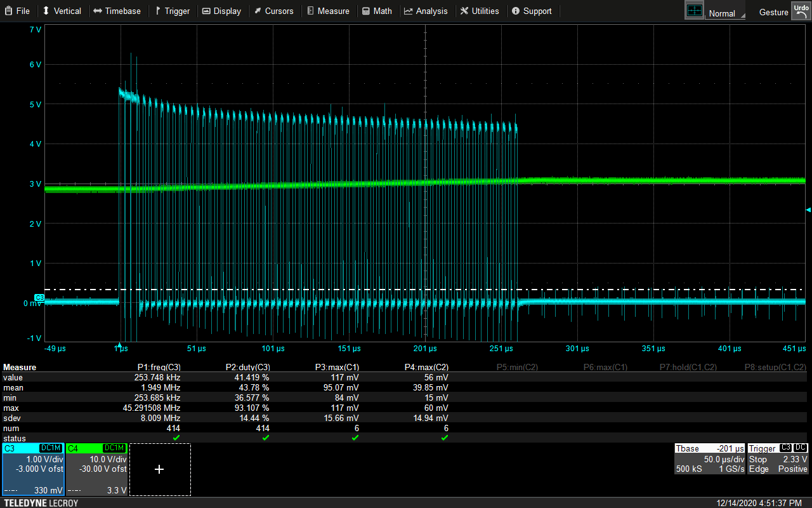Image resolution: width=812 pixels, height=508 pixels.
Task: Select the P1:freq(C3) measurement column header
Action: click(159, 367)
